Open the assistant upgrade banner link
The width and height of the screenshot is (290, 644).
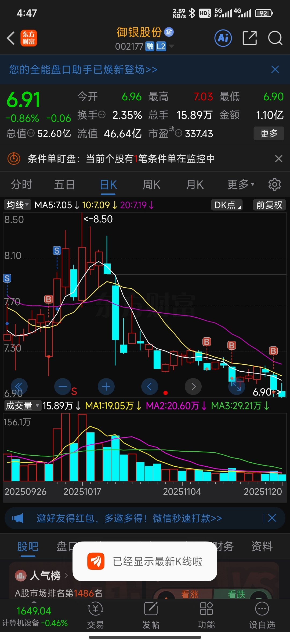click(83, 69)
